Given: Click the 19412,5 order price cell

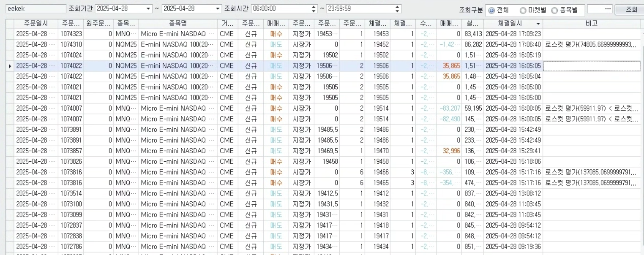Looking at the screenshot, I should pyautogui.click(x=327, y=193).
